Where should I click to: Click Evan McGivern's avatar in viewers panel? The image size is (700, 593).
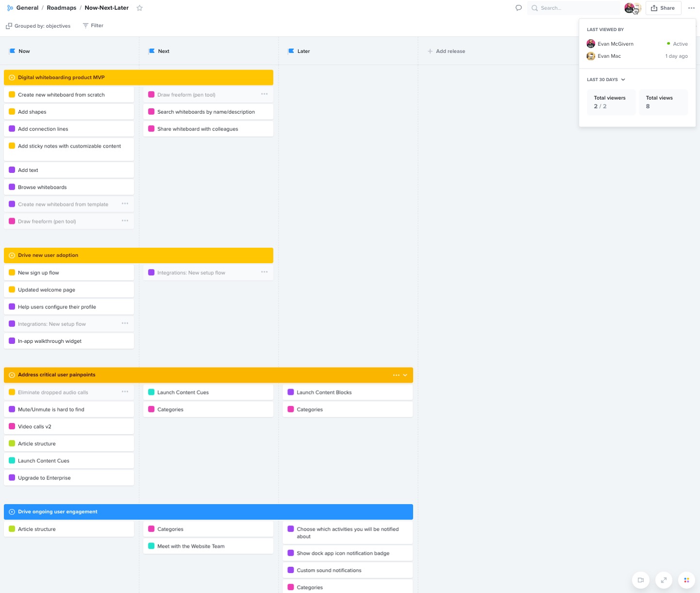coord(591,44)
